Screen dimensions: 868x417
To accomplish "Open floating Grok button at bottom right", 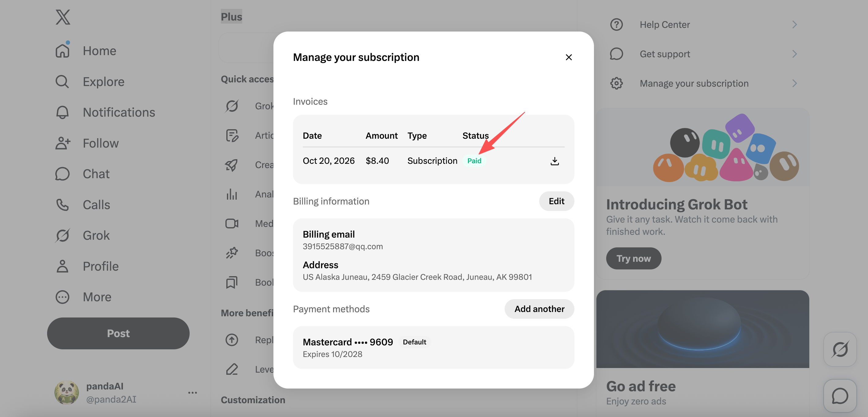I will (840, 349).
